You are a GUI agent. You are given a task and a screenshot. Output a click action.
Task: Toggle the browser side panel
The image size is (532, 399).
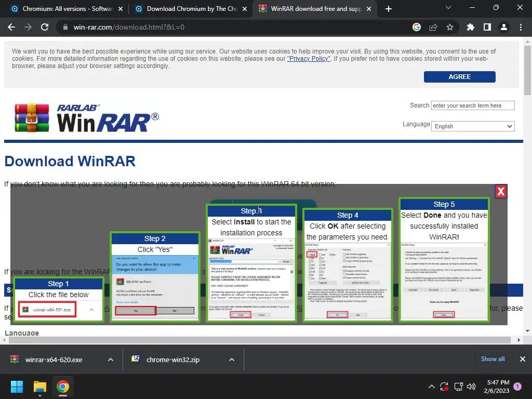click(487, 27)
